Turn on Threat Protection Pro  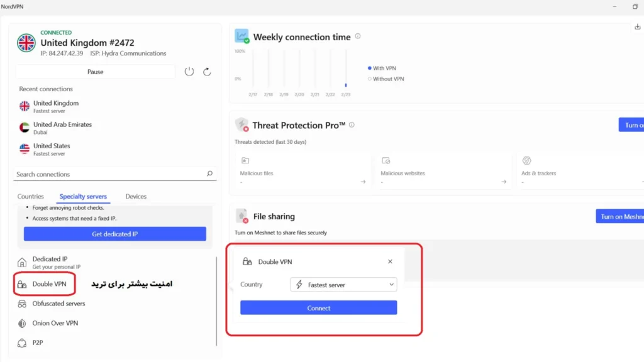click(x=631, y=125)
